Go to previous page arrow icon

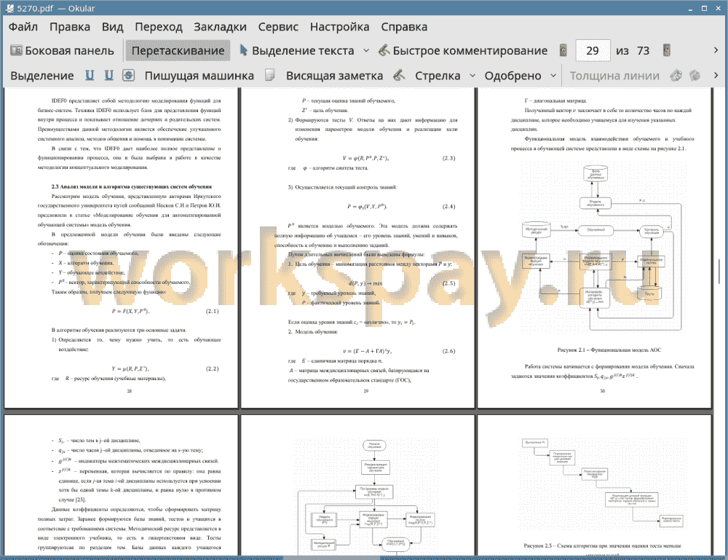563,51
